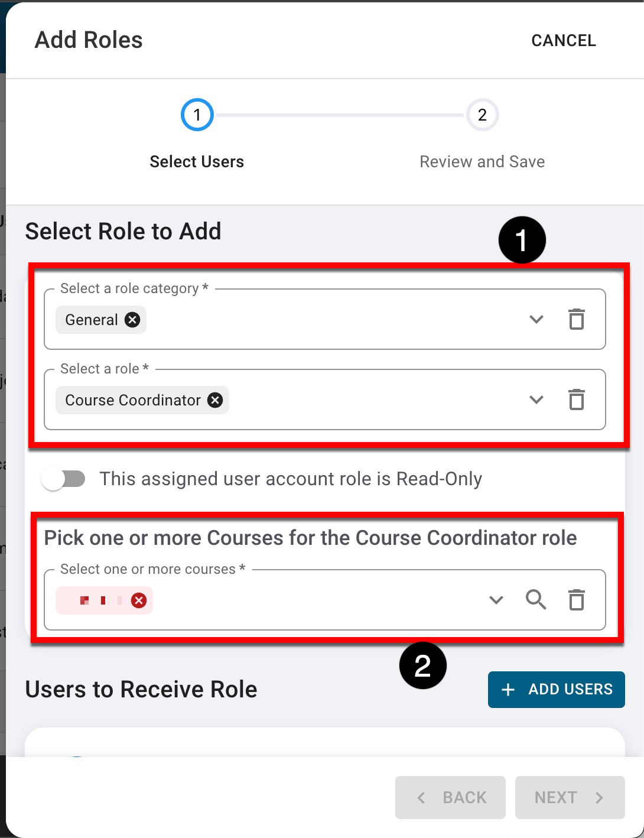Viewport: 644px width, 838px height.
Task: Toggle the Read-Only role switch
Action: [64, 479]
